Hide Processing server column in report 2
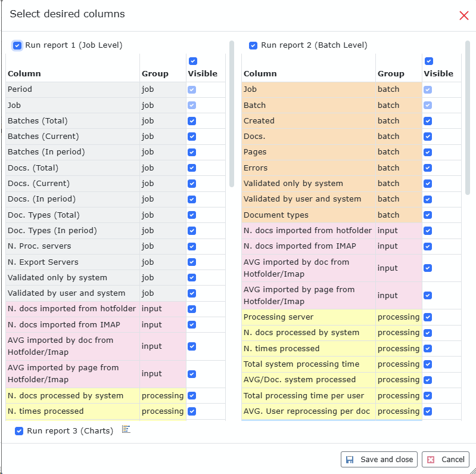Screen dimensions: 476x474 click(x=428, y=317)
